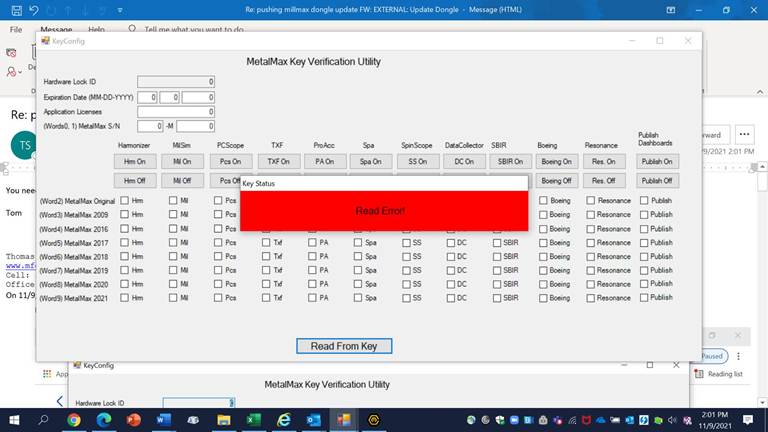Collapse the Outlook ribbon with the chevron
This screenshot has width=768, height=432.
click(760, 92)
